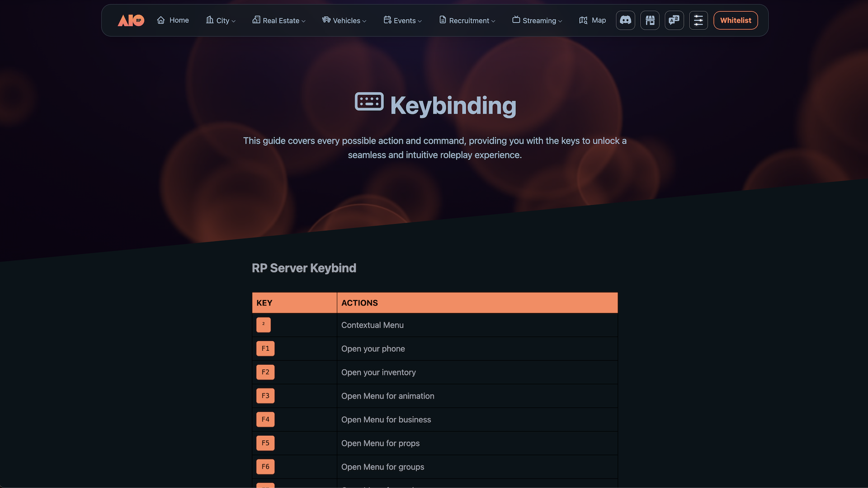Click the AIO RP logo
This screenshot has height=488, width=868.
coord(131,20)
